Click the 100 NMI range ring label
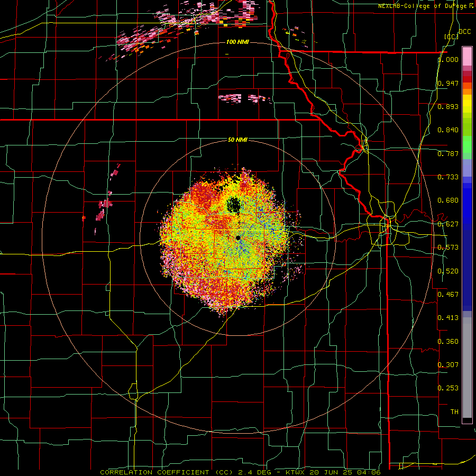Image resolution: width=476 pixels, height=476 pixels. tap(237, 42)
